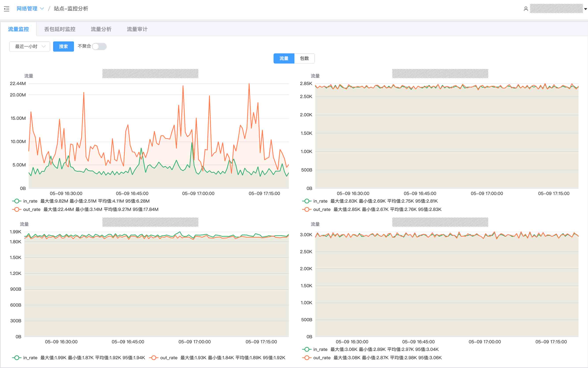Viewport: 588px width, 368px height.
Task: Toggle in_rate legend marker in top-right chart
Action: (306, 201)
